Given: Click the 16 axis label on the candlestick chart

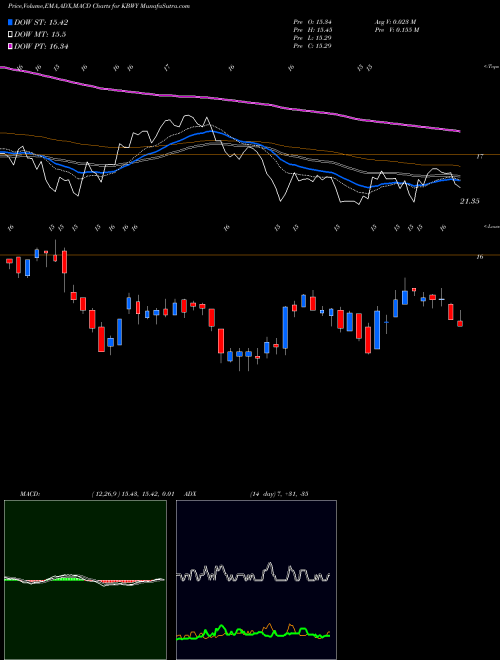Looking at the screenshot, I should coord(479,257).
